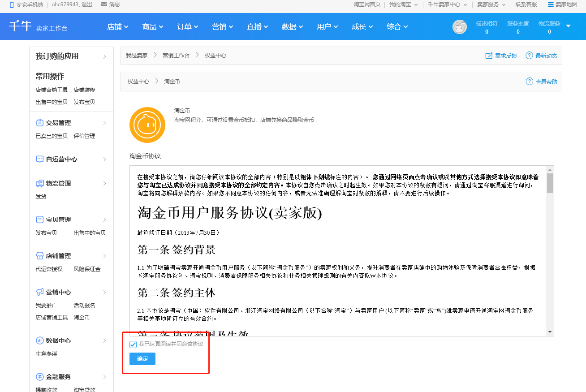Open the 商品 navigation menu

[153, 26]
